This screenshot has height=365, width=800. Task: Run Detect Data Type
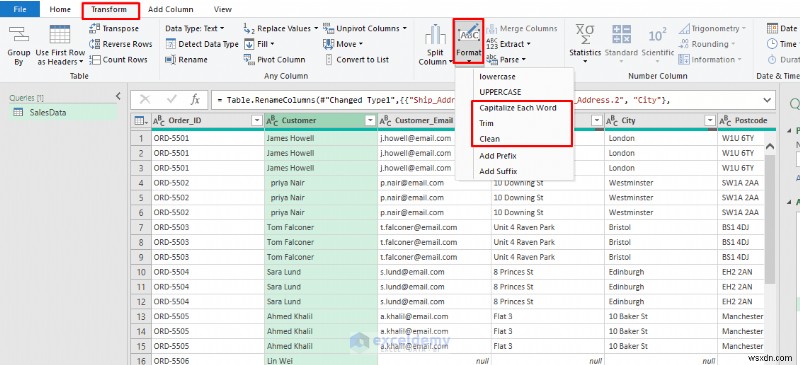202,44
